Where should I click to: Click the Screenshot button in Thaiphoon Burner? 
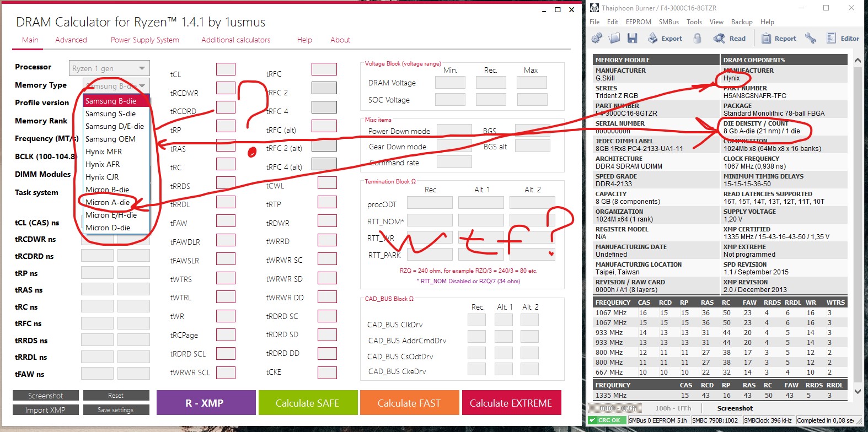735,408
